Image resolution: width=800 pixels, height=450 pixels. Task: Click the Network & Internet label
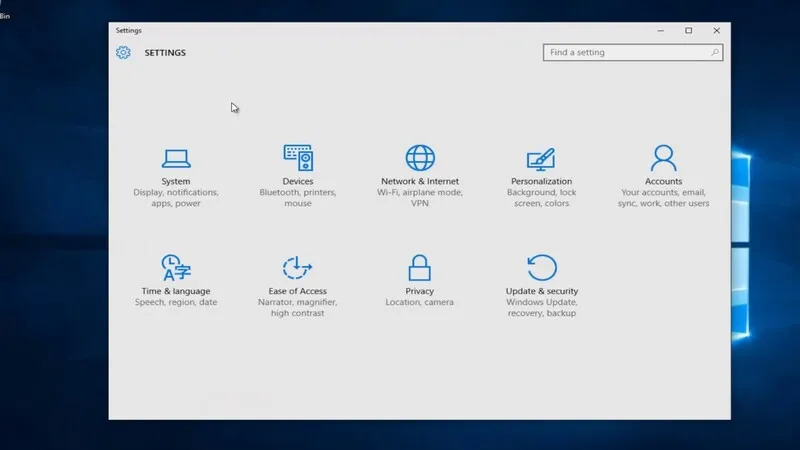click(x=420, y=181)
